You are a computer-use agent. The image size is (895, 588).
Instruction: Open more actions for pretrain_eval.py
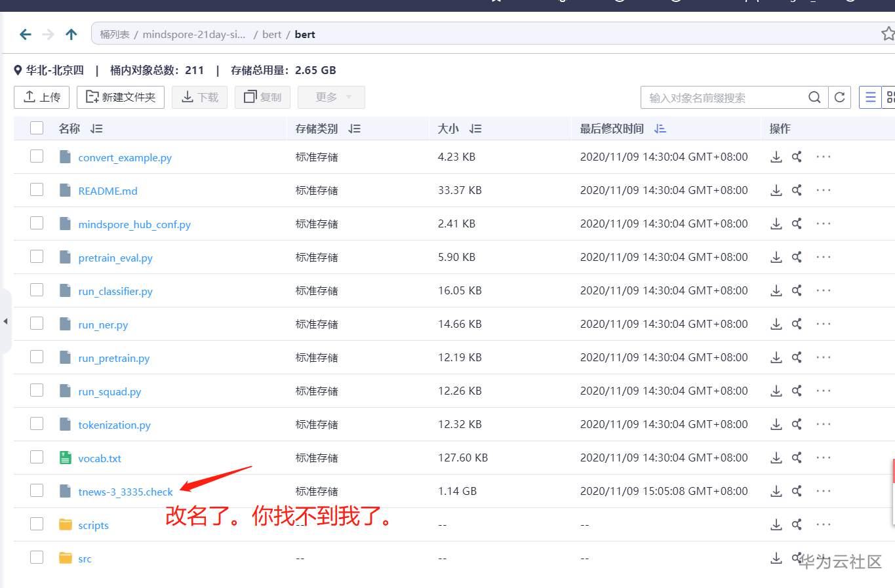coord(824,257)
